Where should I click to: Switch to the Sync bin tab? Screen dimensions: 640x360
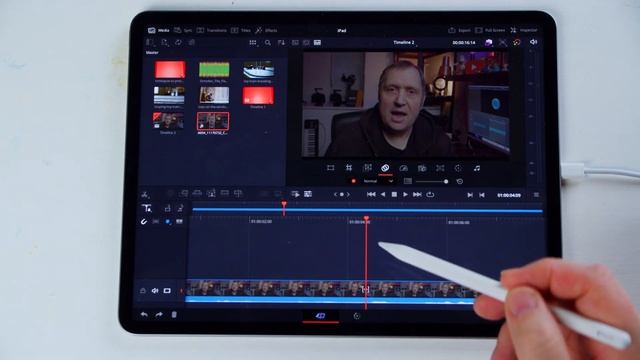tap(183, 30)
